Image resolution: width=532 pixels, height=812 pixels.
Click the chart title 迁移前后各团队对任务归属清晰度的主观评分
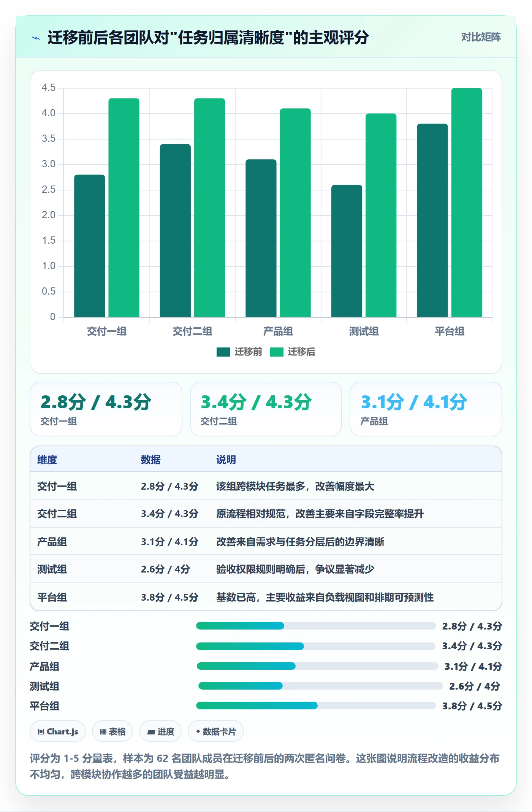coord(208,38)
